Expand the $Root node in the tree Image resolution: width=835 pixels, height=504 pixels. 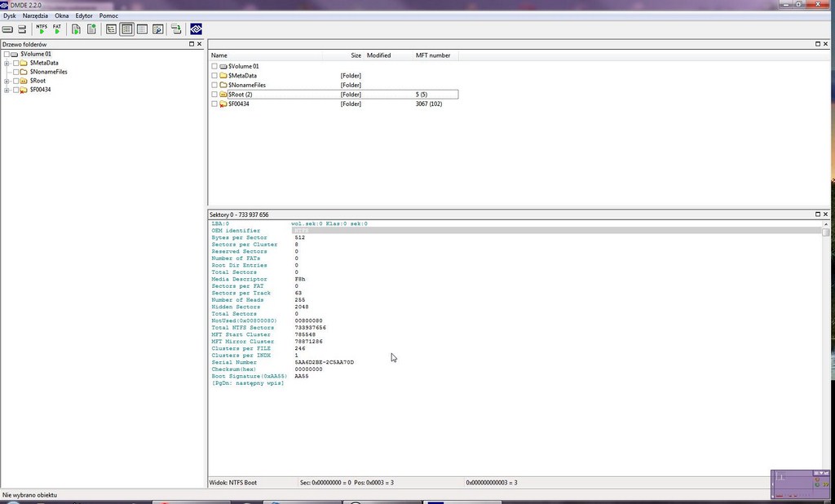(x=7, y=81)
